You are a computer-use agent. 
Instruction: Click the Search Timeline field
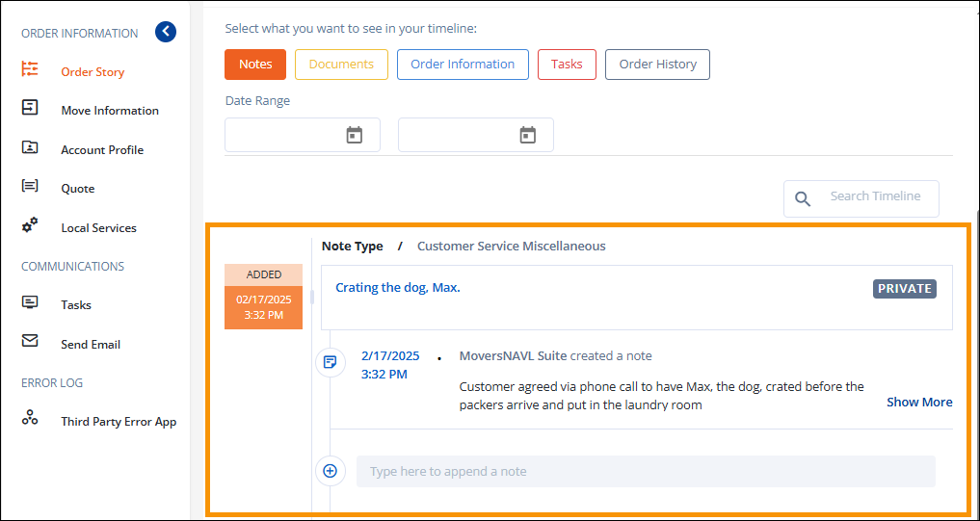[875, 196]
